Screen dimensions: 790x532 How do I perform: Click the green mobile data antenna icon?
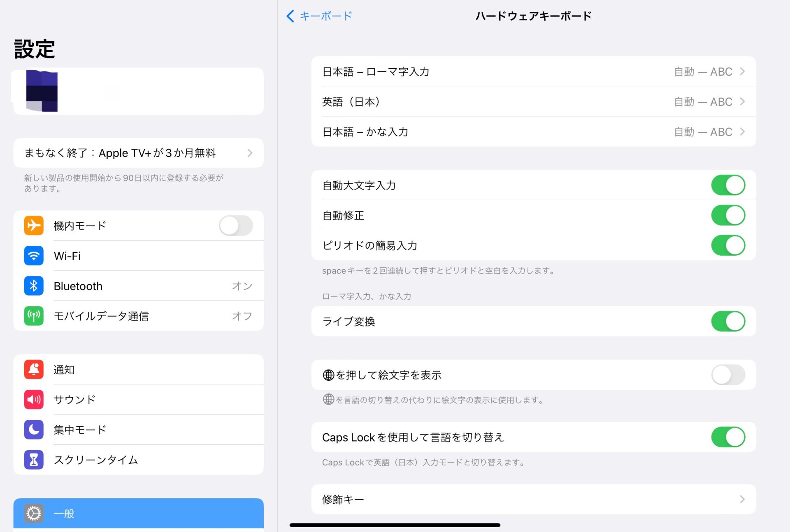point(34,316)
